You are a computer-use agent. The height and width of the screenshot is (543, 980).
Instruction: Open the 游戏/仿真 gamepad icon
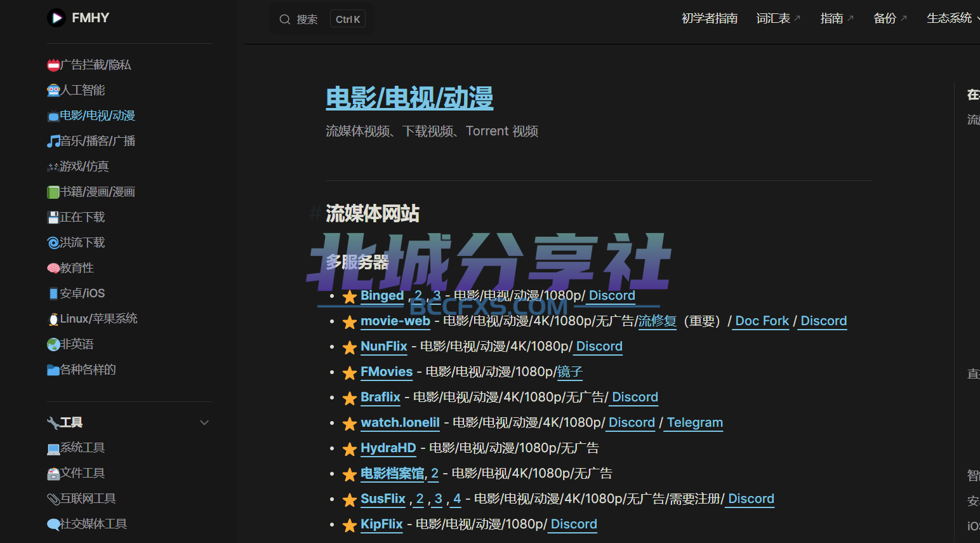coord(53,166)
